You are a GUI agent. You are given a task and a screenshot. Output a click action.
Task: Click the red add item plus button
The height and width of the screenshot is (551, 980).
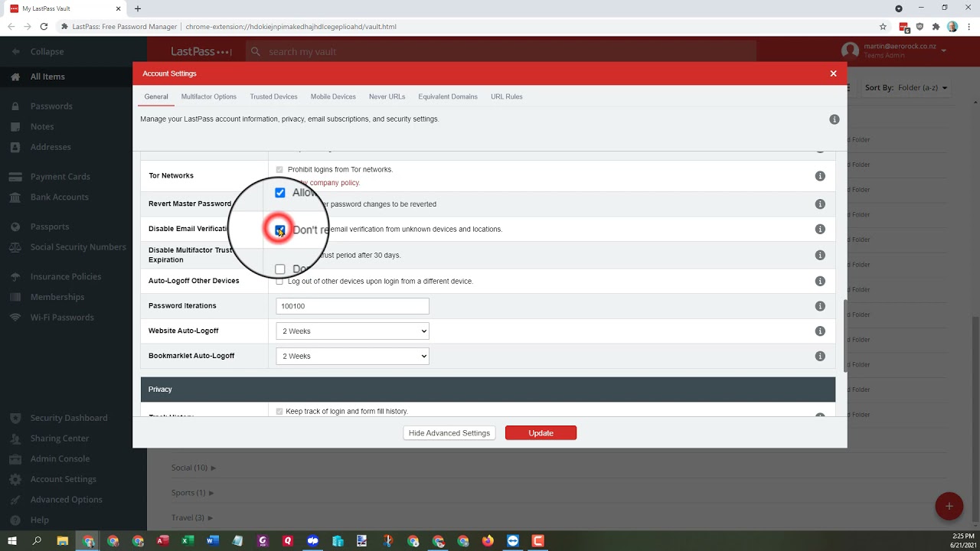coord(949,506)
